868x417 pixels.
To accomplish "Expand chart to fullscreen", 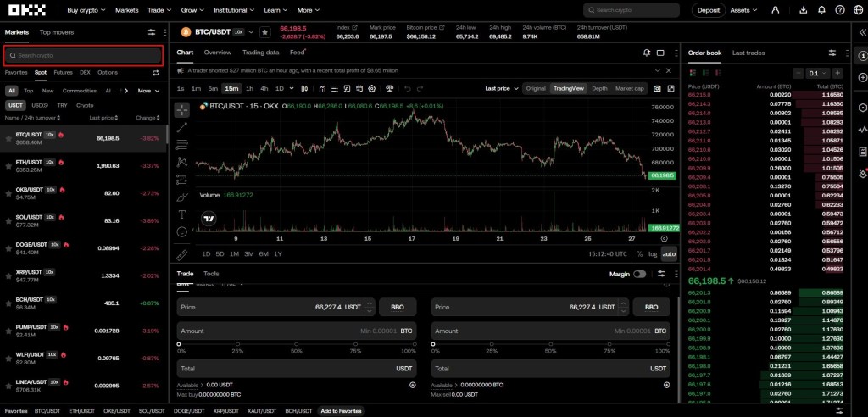I will (671, 89).
